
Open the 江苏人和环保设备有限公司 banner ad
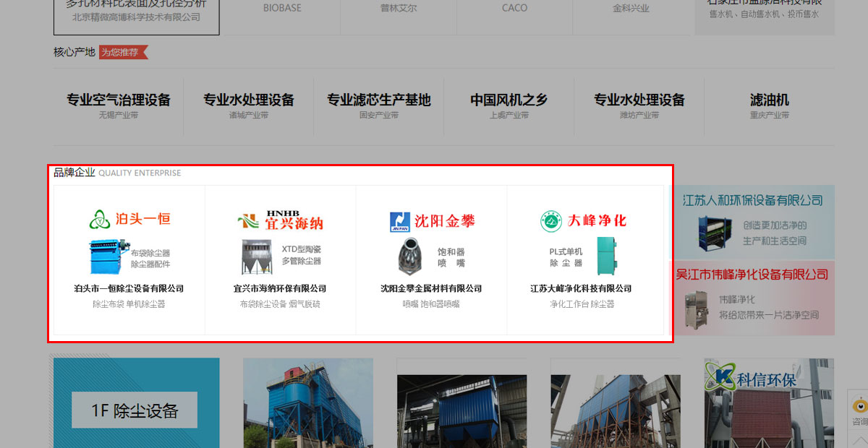(752, 222)
